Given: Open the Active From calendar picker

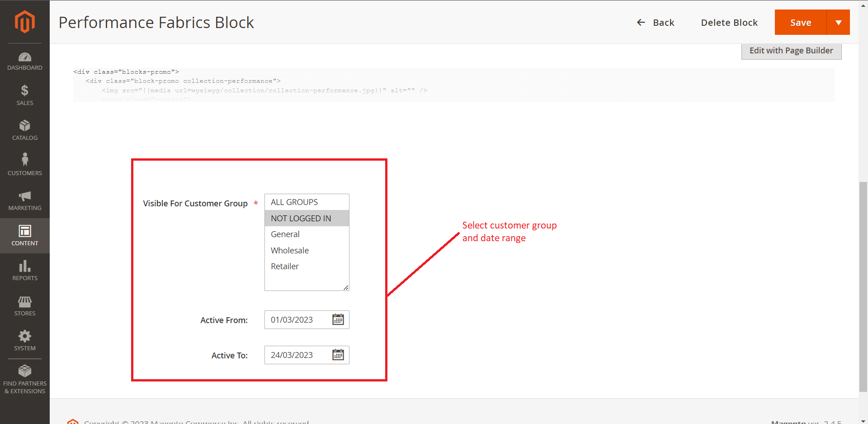Looking at the screenshot, I should [x=339, y=319].
